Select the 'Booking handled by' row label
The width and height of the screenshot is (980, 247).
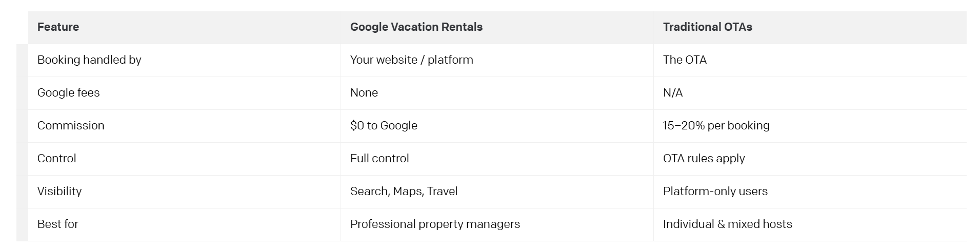(x=89, y=60)
